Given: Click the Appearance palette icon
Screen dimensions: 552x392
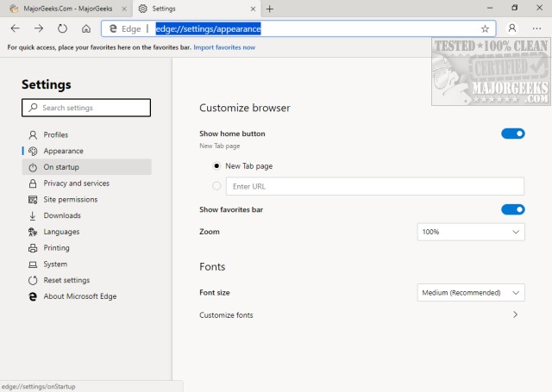Looking at the screenshot, I should pos(33,151).
